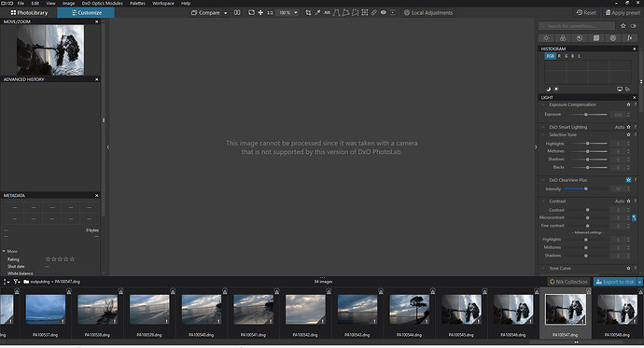Click the destination gamut warning icon
644x348 pixels.
[x=627, y=89]
